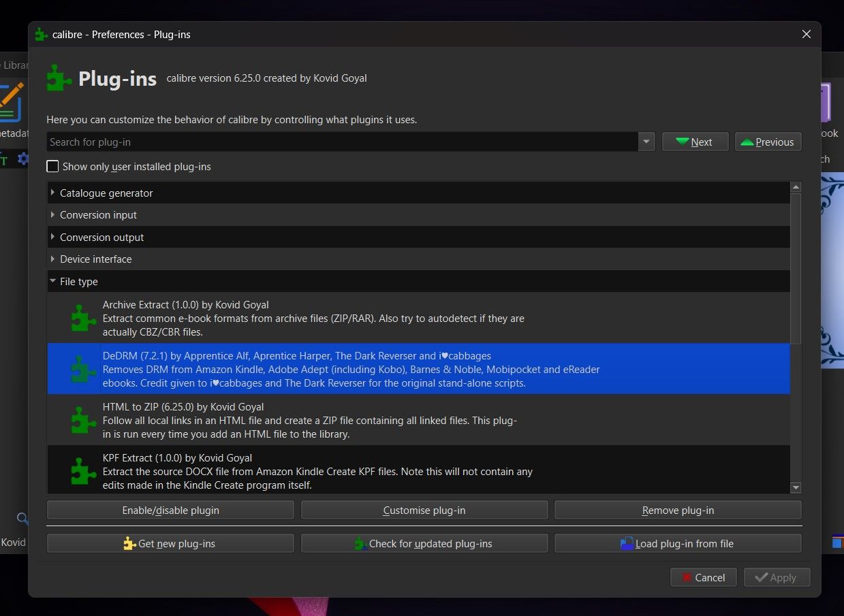
Task: Click the HTML to ZIP plugin icon
Action: (82, 420)
